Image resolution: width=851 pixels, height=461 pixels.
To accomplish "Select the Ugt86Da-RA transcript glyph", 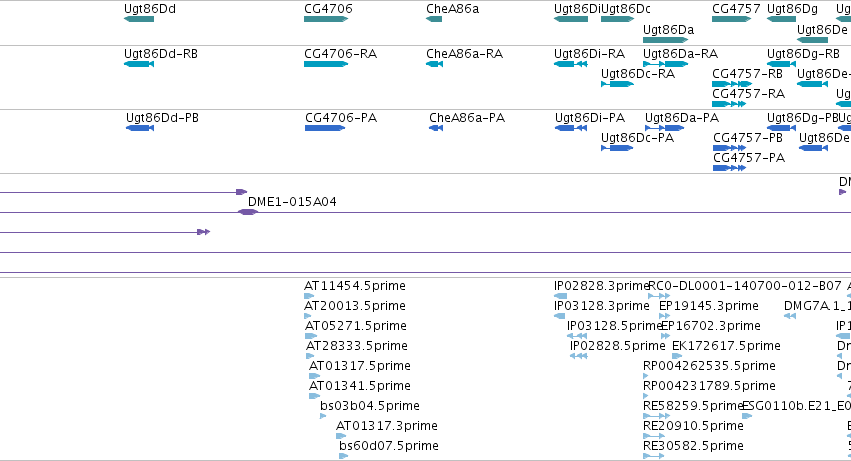I will pyautogui.click(x=665, y=64).
